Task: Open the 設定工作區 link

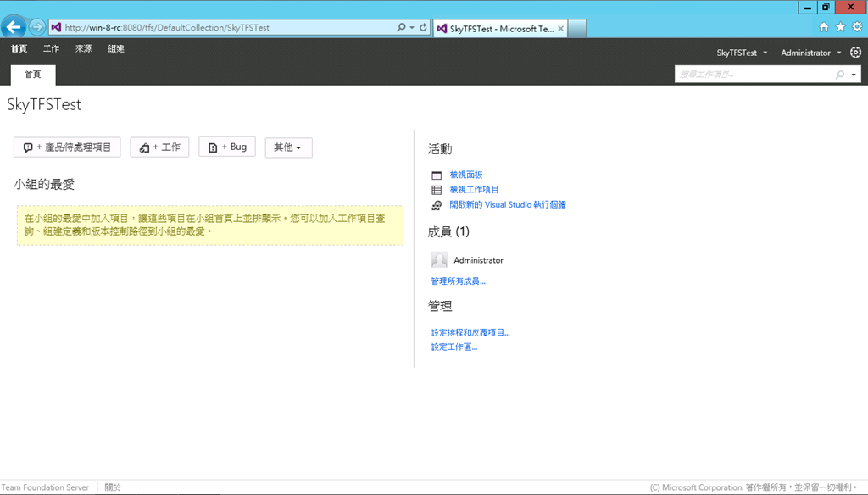Action: pos(454,348)
